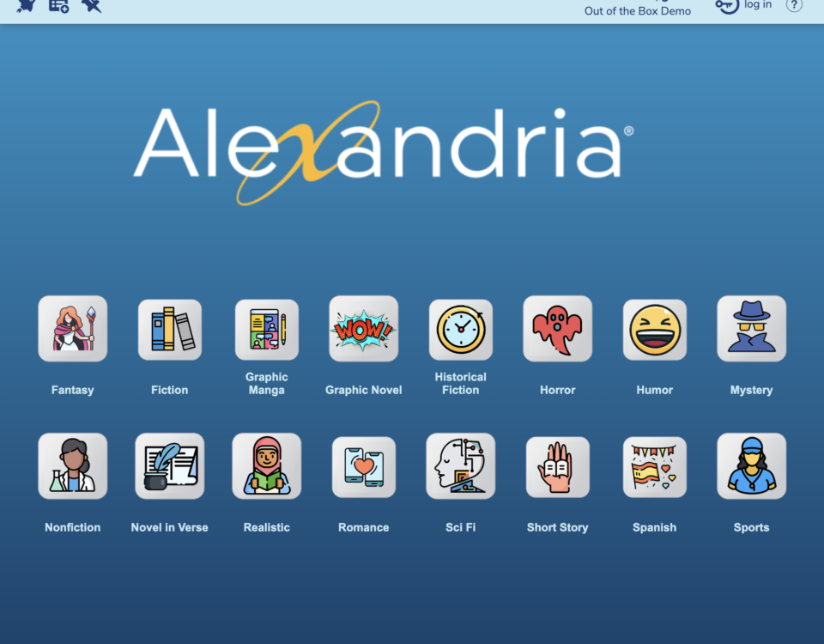Open the Novel in Verse quill icon
The width and height of the screenshot is (824, 644).
coord(170,465)
